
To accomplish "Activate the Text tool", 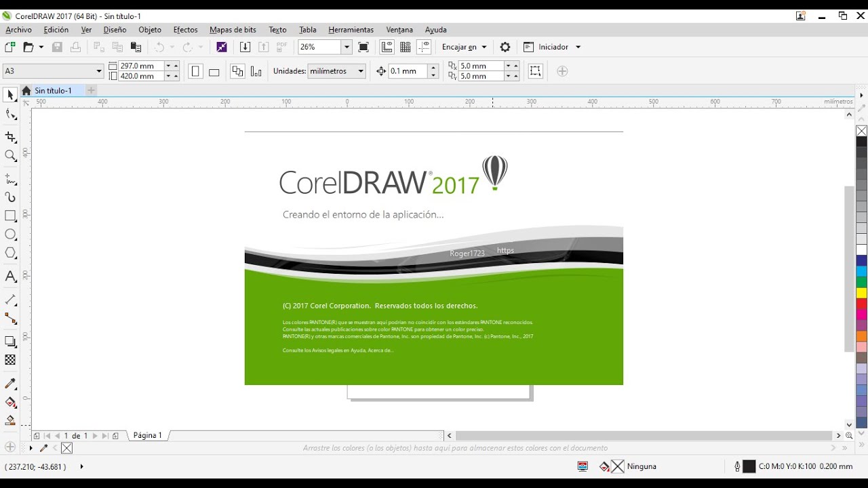I will click(x=10, y=277).
